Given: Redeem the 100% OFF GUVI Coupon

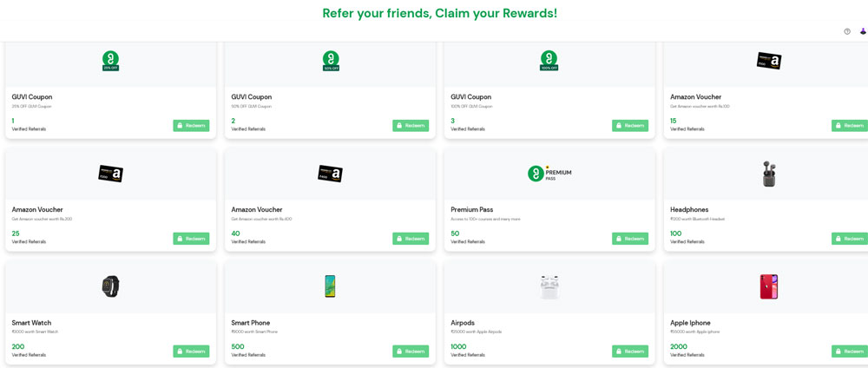Looking at the screenshot, I should 630,126.
